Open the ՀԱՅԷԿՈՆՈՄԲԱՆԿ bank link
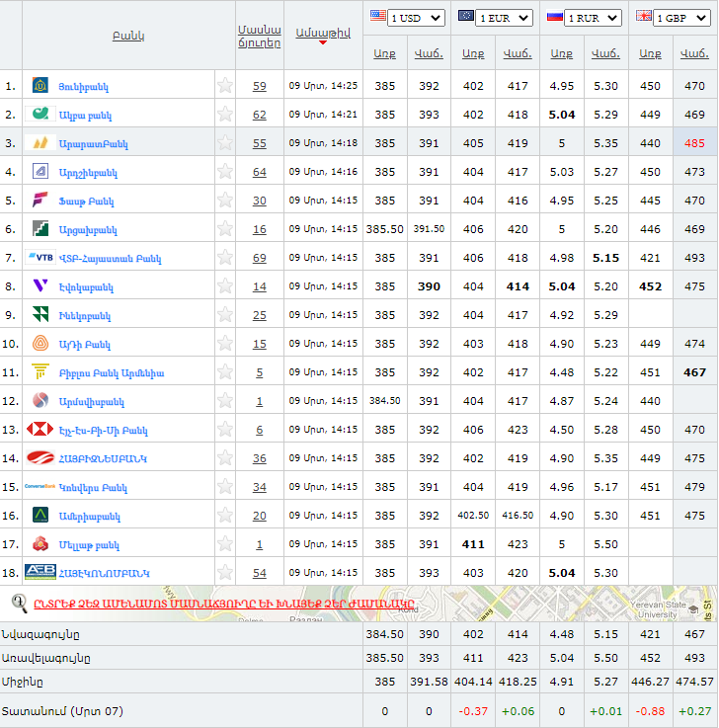Image resolution: width=719 pixels, height=728 pixels. (x=104, y=573)
